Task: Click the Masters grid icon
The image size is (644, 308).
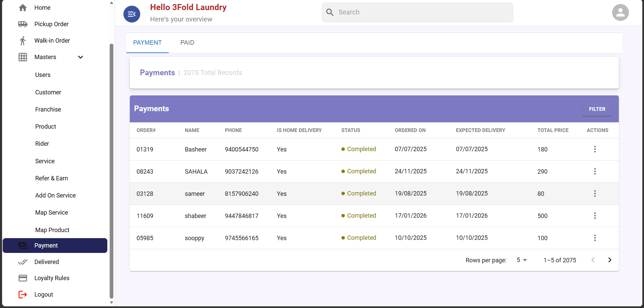Action: (23, 57)
